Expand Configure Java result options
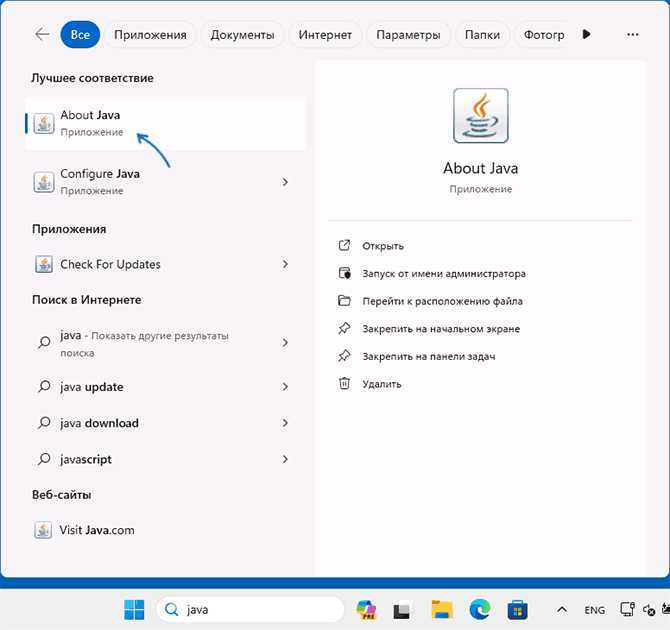Screen dimensions: 670x630 (x=285, y=182)
